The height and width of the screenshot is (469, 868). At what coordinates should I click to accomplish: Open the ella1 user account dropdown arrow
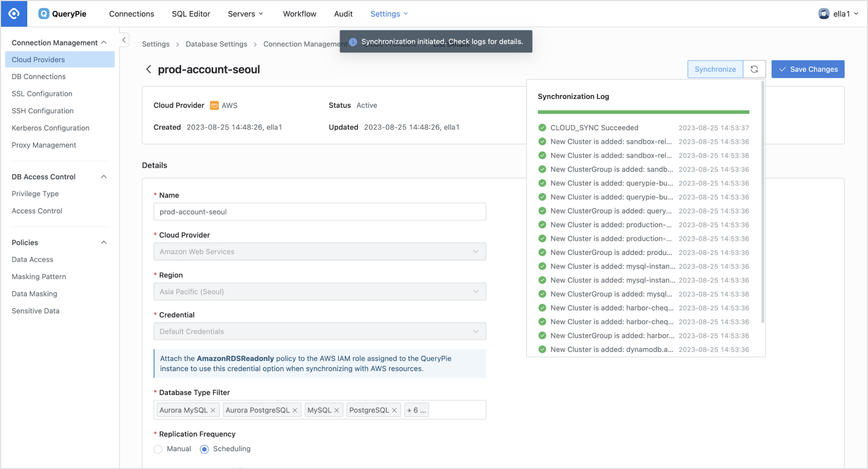856,14
